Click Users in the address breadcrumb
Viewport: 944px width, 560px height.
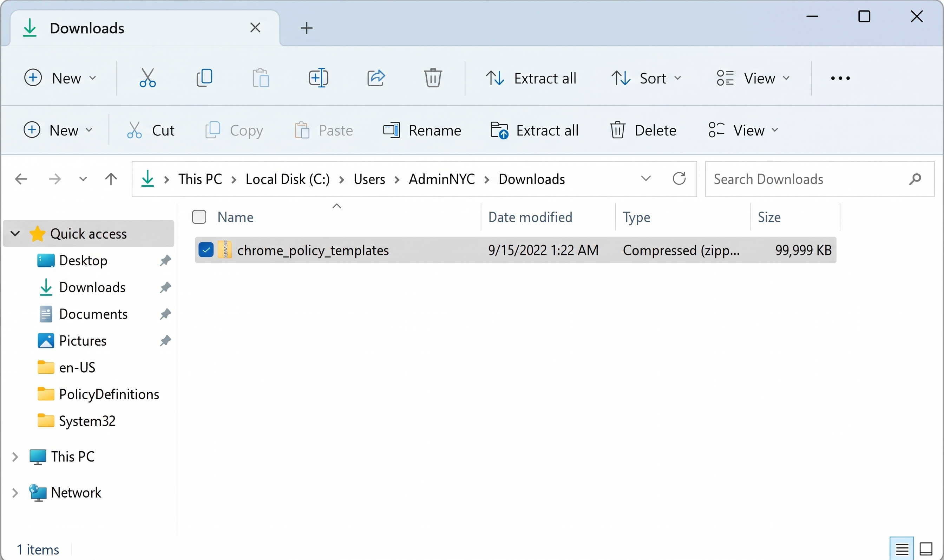tap(369, 179)
